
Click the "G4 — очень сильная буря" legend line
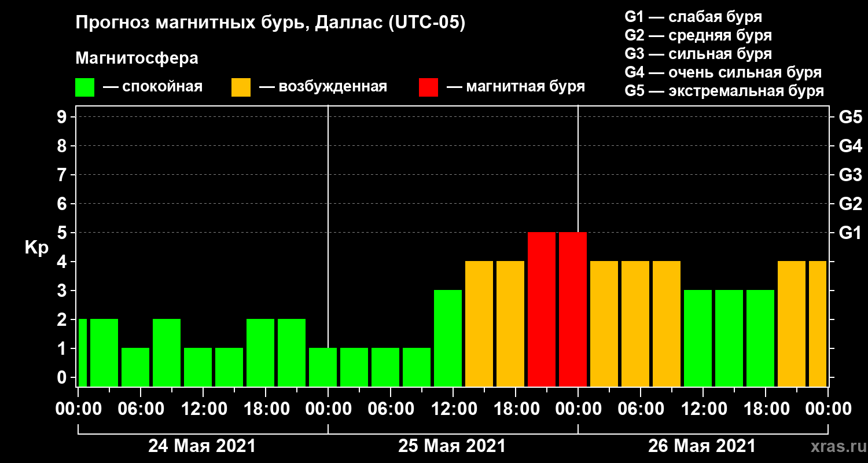click(723, 72)
